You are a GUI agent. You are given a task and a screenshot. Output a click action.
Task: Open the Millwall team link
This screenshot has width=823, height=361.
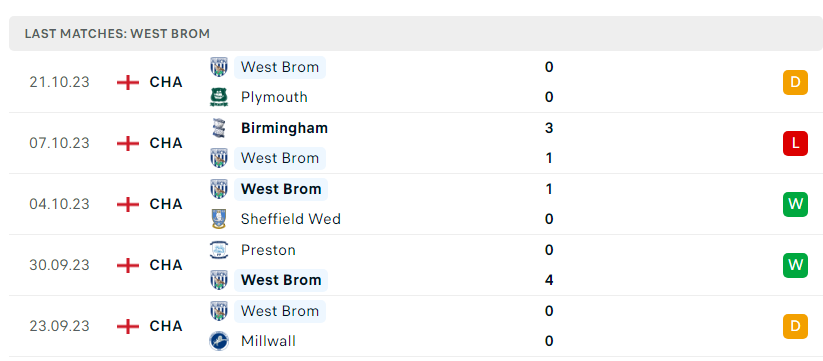click(x=268, y=341)
